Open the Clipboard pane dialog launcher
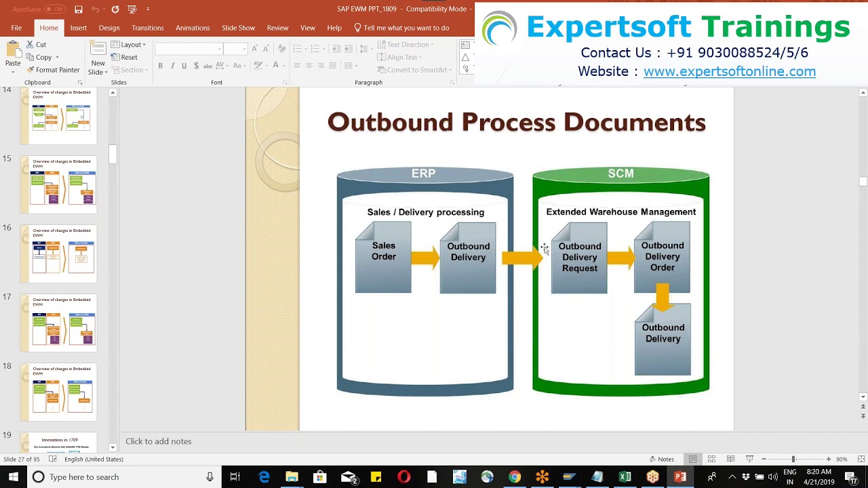Image resolution: width=868 pixels, height=488 pixels. point(80,83)
